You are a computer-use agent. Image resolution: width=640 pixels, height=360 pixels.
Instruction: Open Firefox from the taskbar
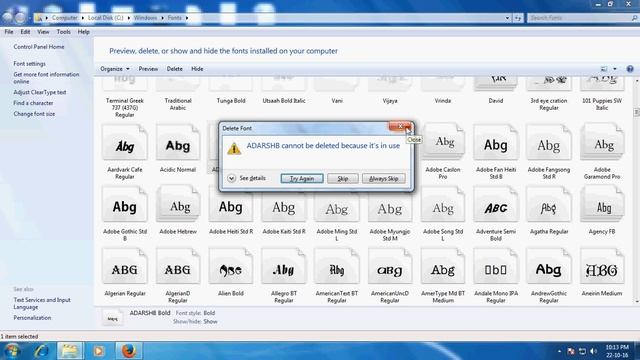(128, 351)
